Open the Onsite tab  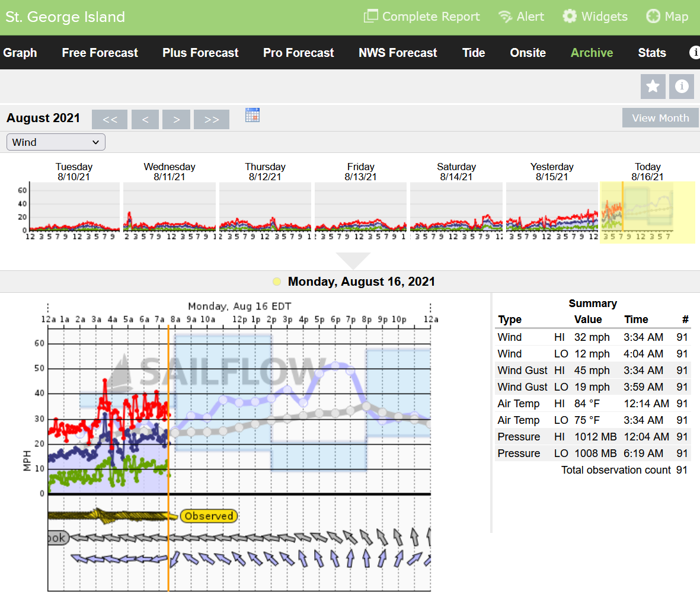pos(528,53)
